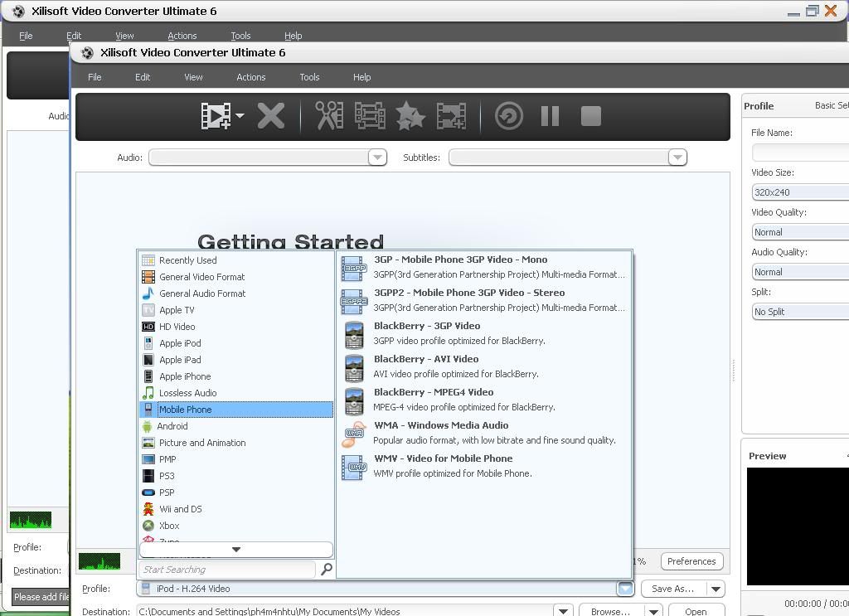Select Apple iPod category
The image size is (849, 616).
tap(236, 343)
